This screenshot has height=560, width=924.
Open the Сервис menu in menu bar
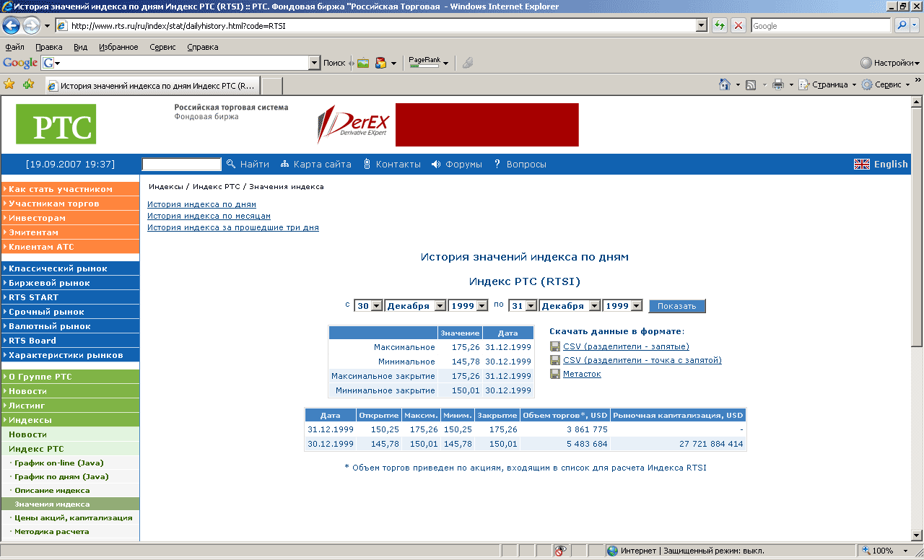tap(162, 47)
